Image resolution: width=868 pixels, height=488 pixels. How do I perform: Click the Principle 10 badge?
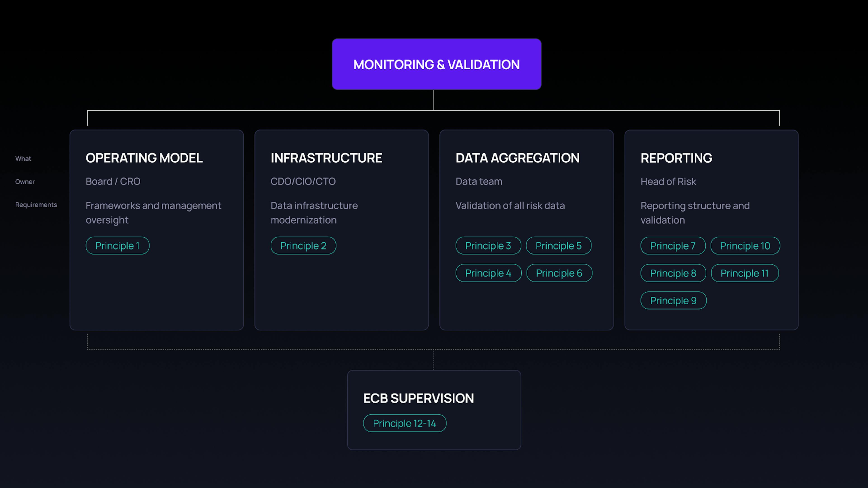click(745, 246)
